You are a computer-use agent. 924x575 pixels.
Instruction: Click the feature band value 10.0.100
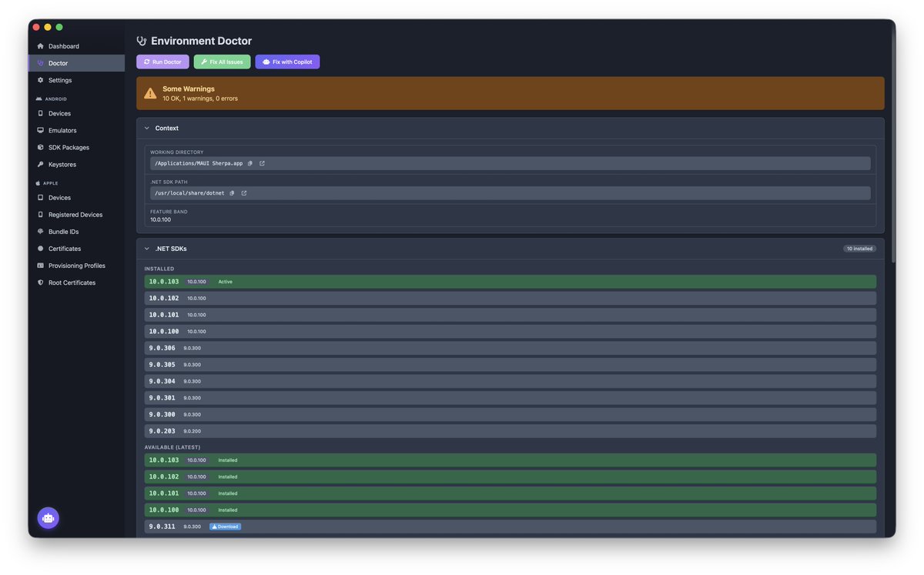click(160, 219)
